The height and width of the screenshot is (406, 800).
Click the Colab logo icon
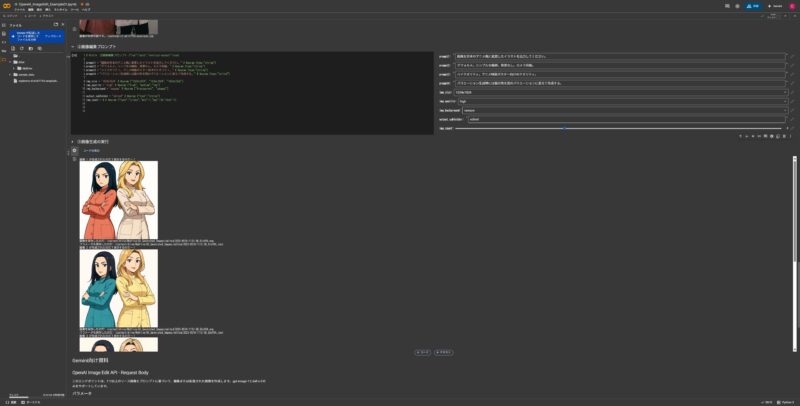tap(7, 6)
